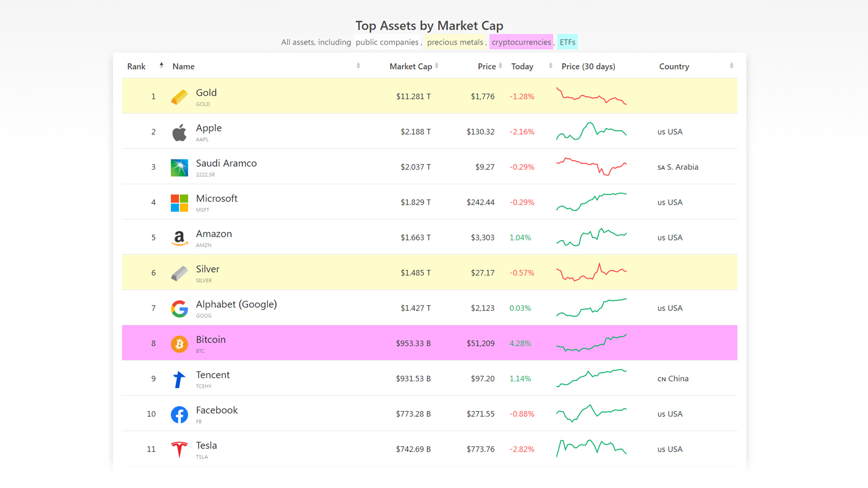Click the Facebook logo icon
The height and width of the screenshot is (488, 868).
[179, 414]
